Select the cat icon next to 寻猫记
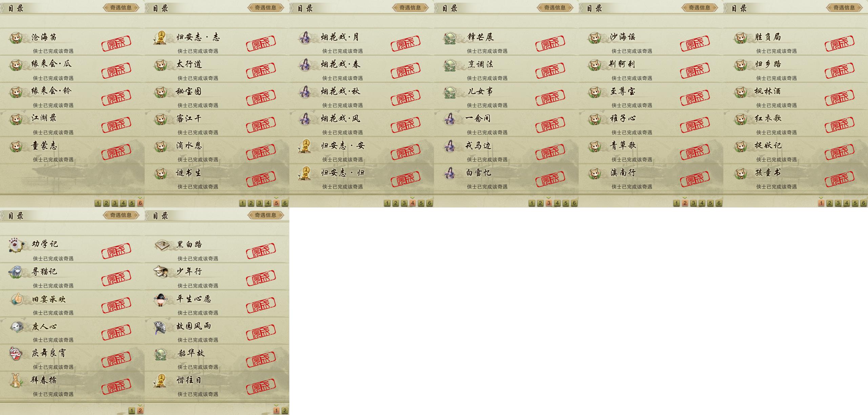This screenshot has height=415, width=868. [16, 272]
